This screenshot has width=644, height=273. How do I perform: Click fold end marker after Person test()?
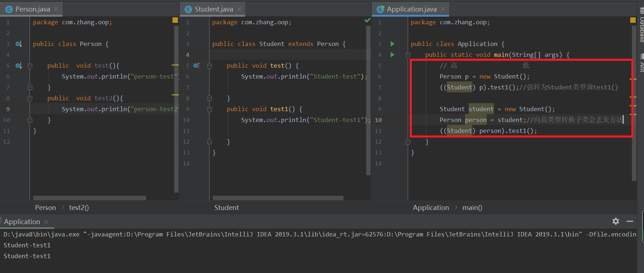click(x=30, y=87)
